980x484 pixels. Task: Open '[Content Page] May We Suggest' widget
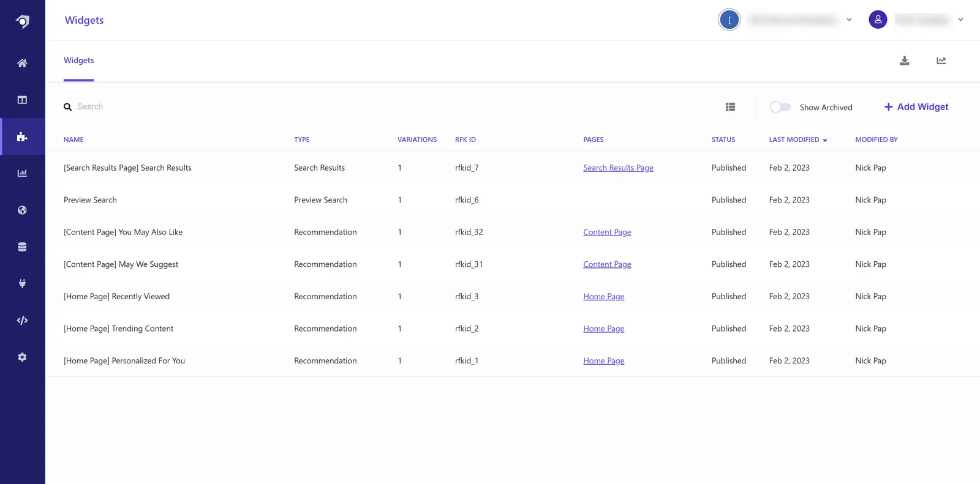click(x=121, y=264)
